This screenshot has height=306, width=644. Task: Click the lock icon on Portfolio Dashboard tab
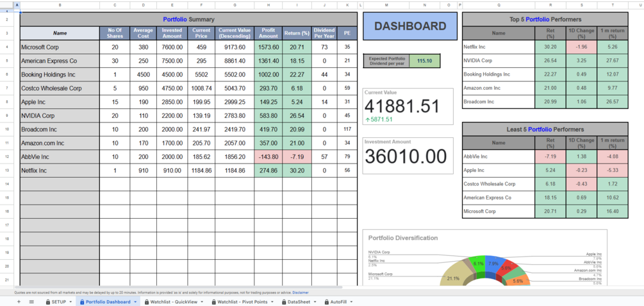pyautogui.click(x=82, y=302)
